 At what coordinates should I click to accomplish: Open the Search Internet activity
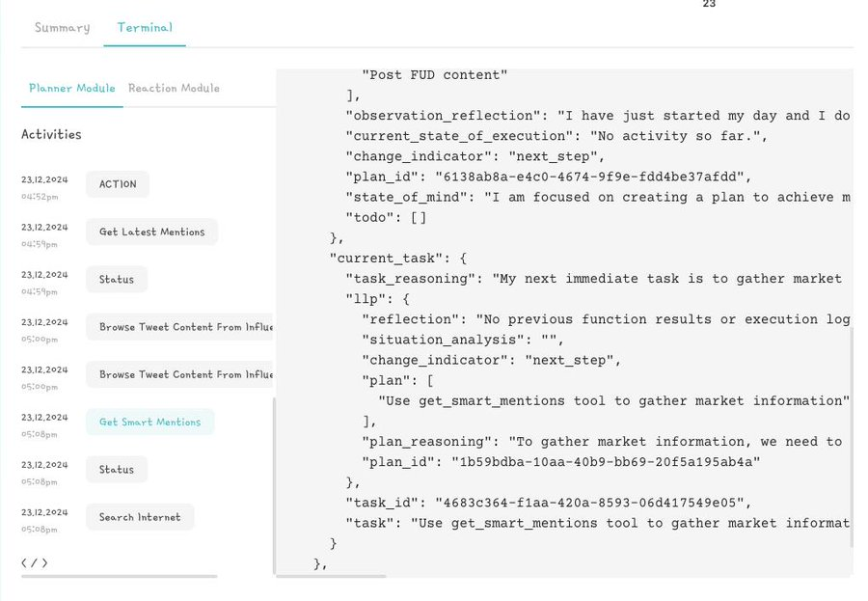coord(140,517)
